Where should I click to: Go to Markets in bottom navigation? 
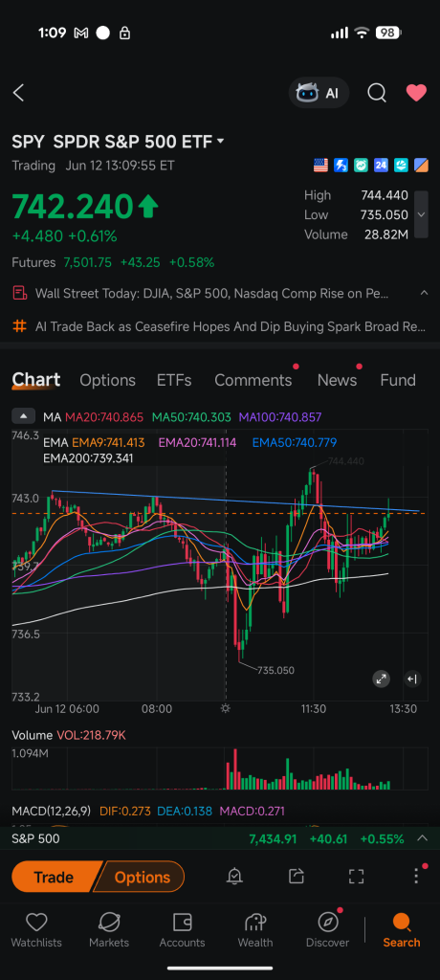pyautogui.click(x=109, y=930)
